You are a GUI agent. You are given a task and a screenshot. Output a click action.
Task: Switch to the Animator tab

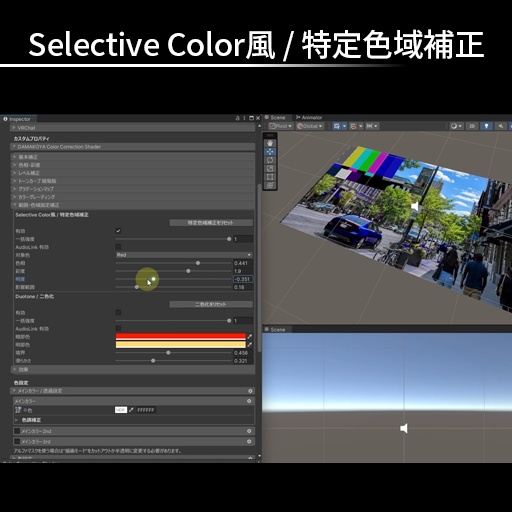click(x=309, y=118)
